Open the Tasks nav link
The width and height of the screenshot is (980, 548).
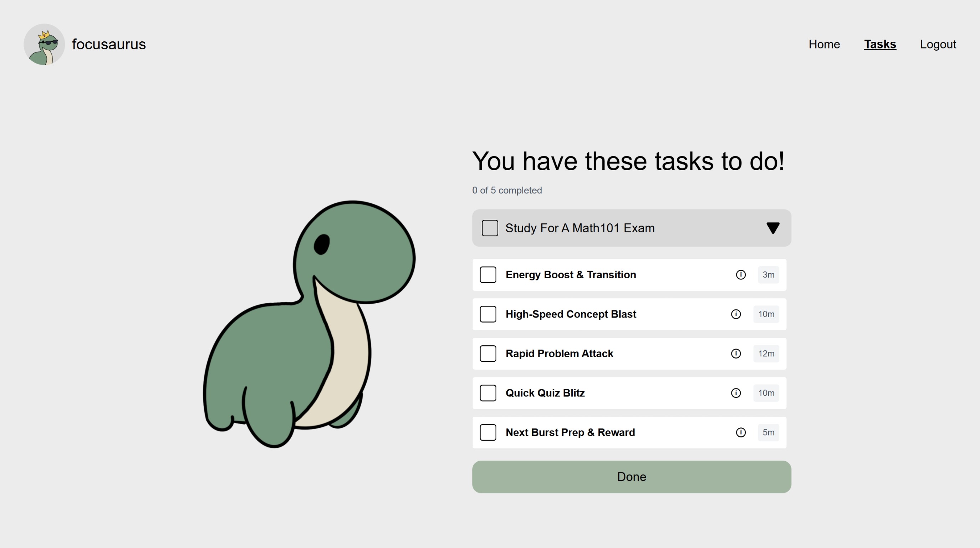(x=879, y=44)
